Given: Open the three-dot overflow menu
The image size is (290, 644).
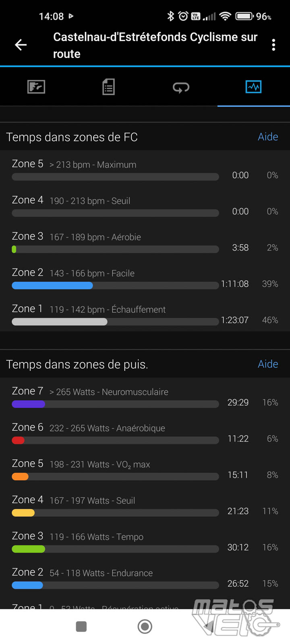Looking at the screenshot, I should click(x=273, y=45).
